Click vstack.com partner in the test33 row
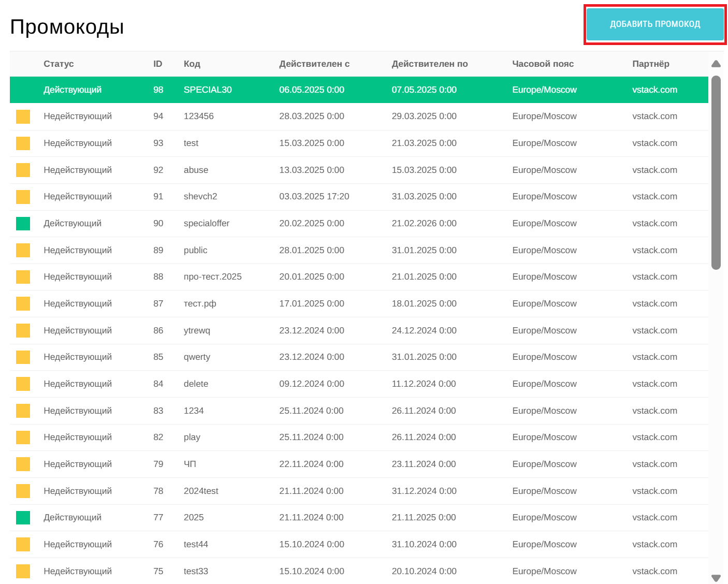 (654, 571)
